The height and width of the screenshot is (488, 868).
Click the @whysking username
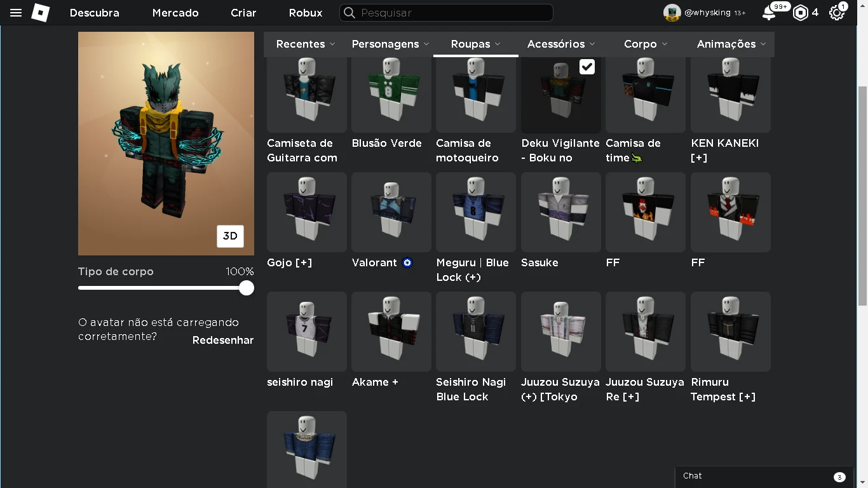pos(708,13)
